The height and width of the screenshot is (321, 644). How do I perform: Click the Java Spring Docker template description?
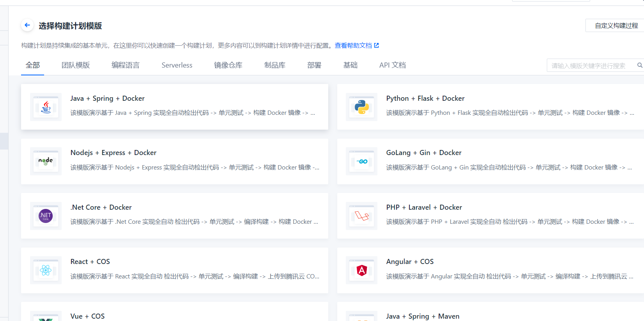[193, 113]
